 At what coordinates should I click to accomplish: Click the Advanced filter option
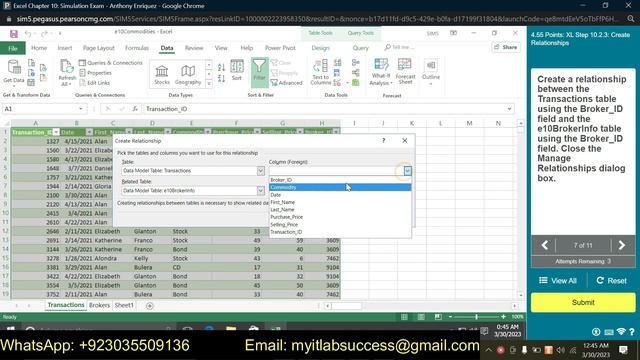click(x=287, y=83)
